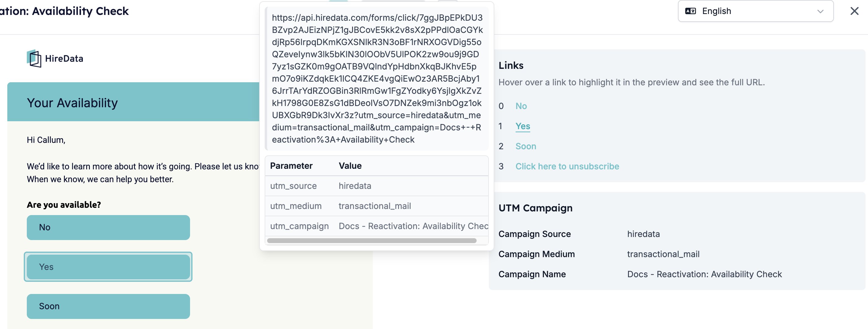Select the Campaign Medium value 'transactional_mail'
This screenshot has height=329, width=868.
coord(663,254)
